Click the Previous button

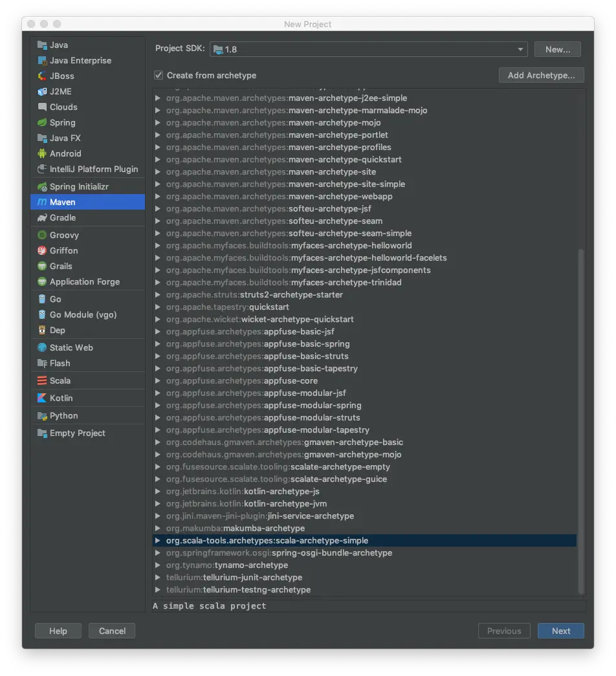pos(504,631)
